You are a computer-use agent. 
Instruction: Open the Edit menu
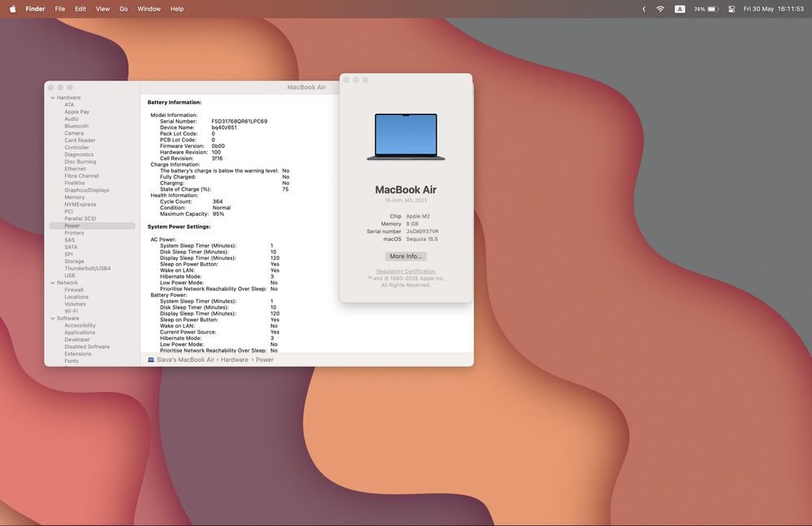coord(80,9)
